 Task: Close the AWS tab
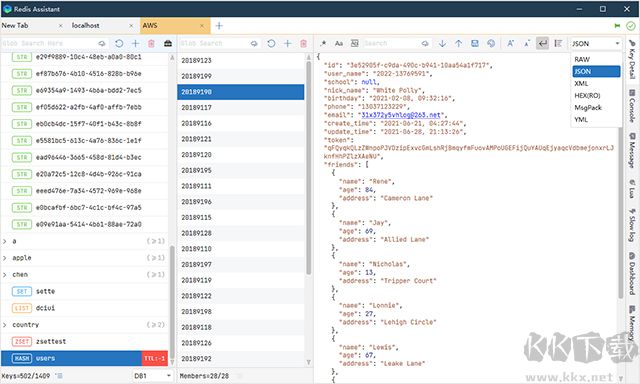[x=202, y=26]
